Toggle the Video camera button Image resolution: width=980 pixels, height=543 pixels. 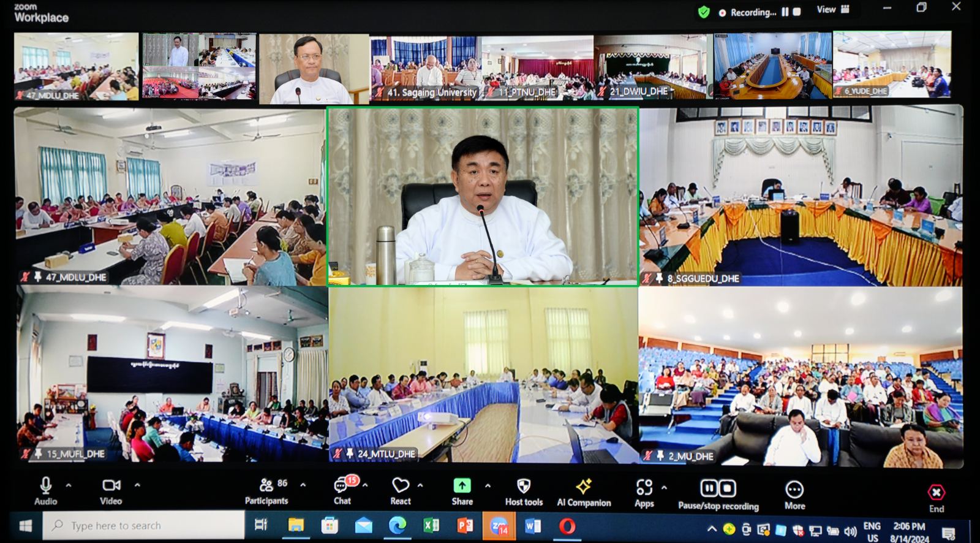tap(111, 490)
